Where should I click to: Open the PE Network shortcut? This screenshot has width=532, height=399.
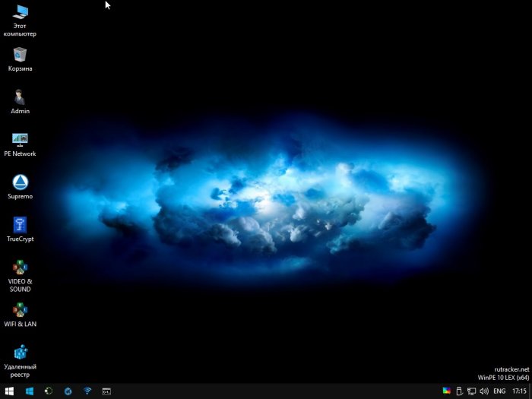click(20, 140)
